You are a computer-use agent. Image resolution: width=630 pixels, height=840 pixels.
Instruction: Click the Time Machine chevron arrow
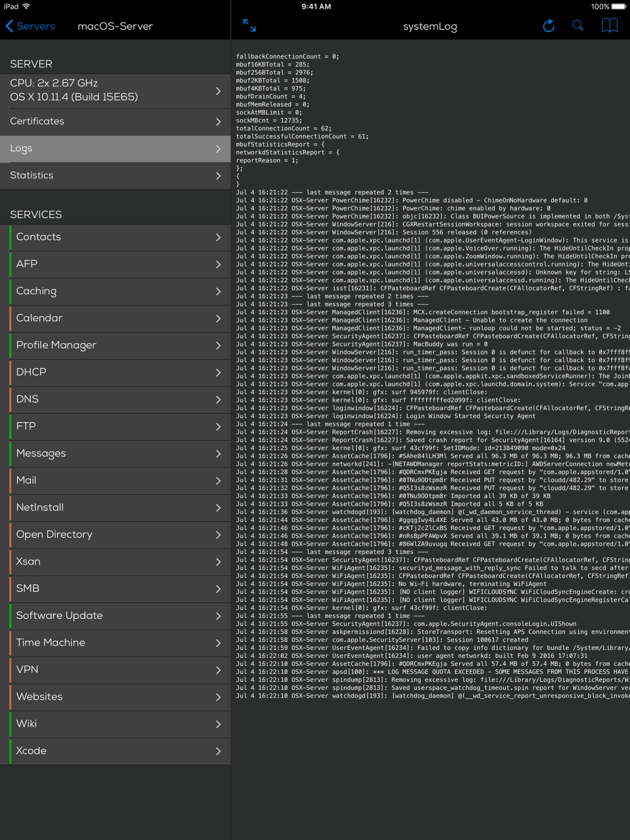[x=218, y=644]
